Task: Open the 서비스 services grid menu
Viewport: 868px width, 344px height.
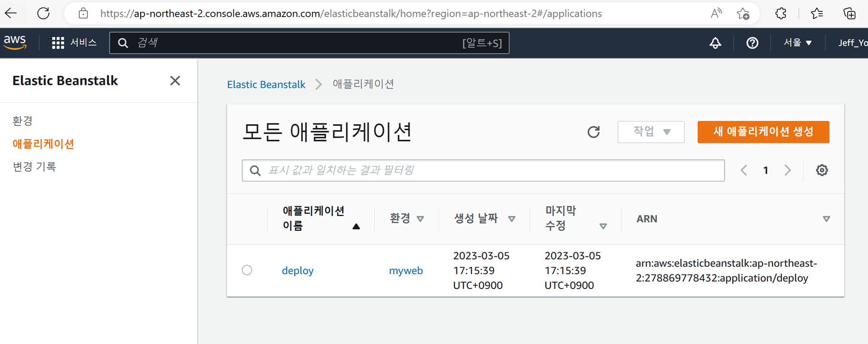Action: point(74,43)
